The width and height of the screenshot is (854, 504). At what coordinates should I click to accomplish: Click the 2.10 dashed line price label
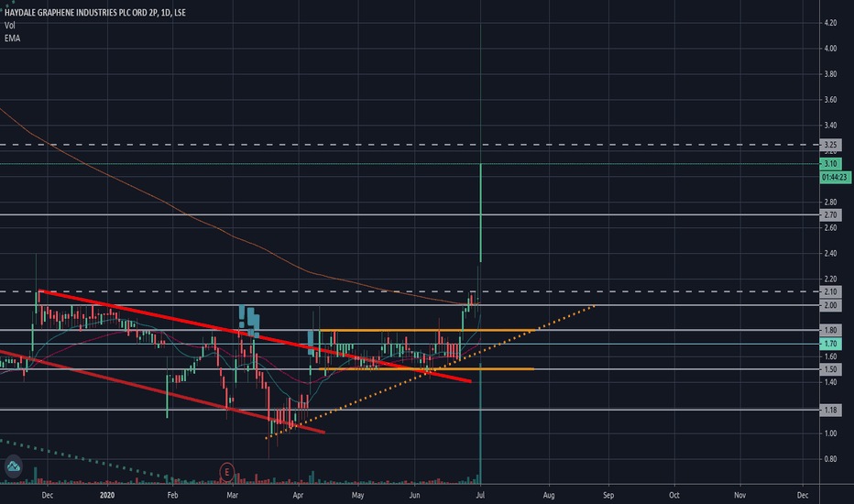(830, 292)
